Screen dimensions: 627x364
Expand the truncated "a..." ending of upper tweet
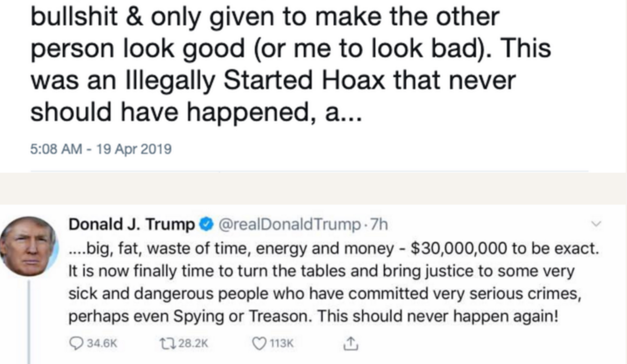click(343, 113)
